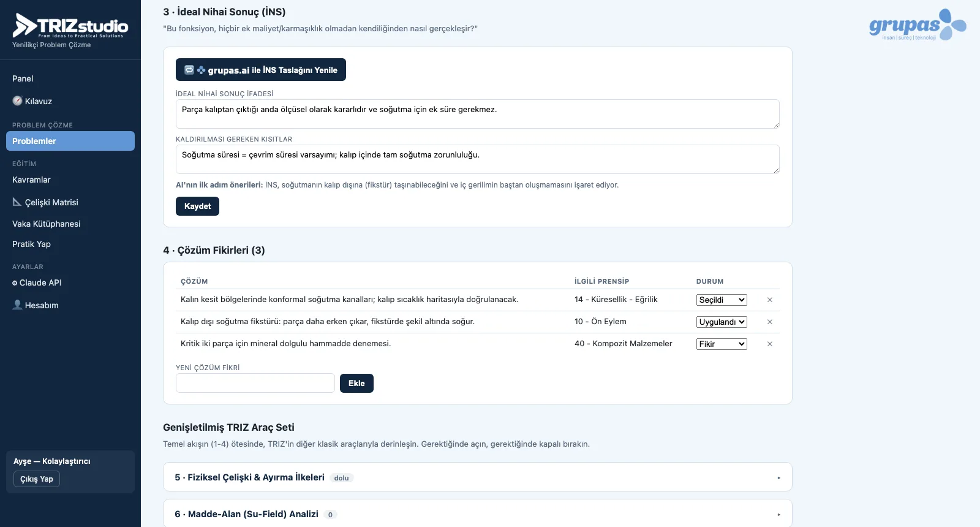Viewport: 980px width, 527px height.
Task: Click the matrix icon beside Çelişki Matrisi
Action: [x=17, y=202]
